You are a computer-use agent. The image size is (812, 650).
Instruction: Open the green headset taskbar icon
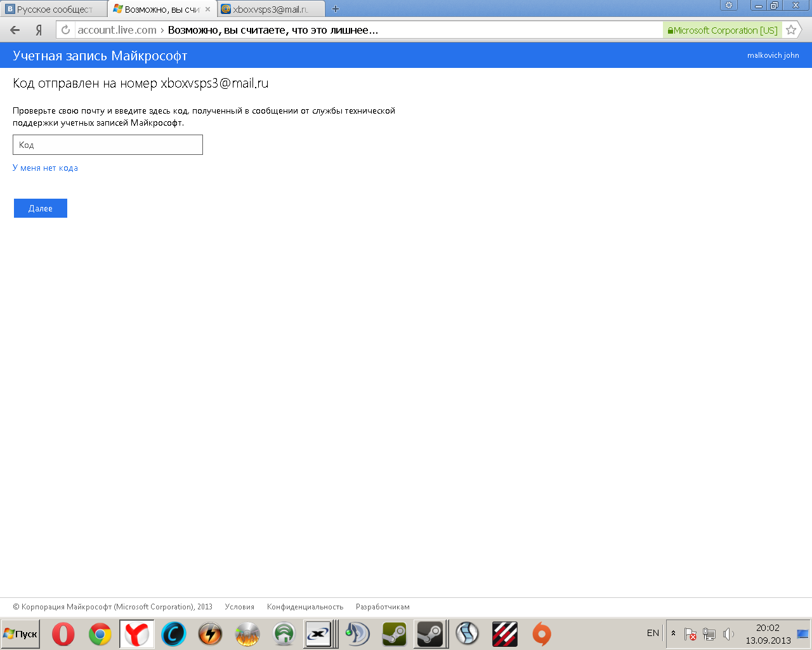point(284,633)
